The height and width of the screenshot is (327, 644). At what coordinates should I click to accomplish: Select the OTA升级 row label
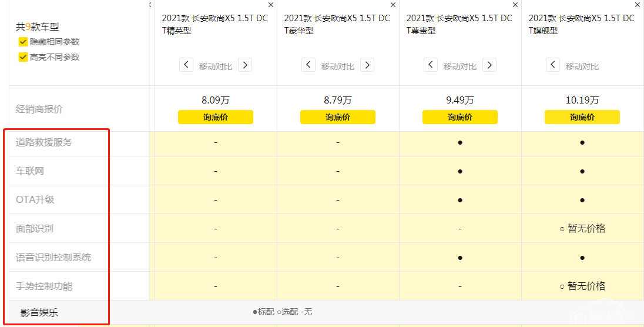point(35,200)
